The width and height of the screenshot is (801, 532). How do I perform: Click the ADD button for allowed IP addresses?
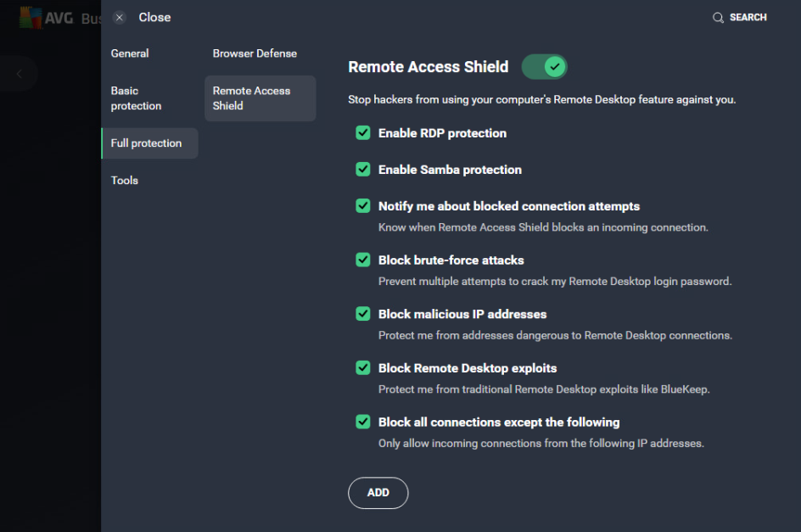[378, 492]
